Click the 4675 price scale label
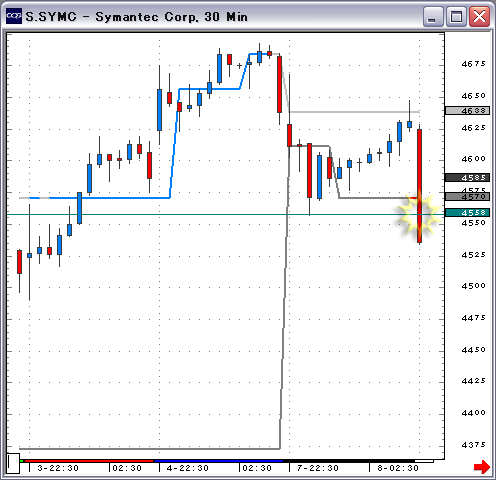The width and height of the screenshot is (496, 480). coord(473,64)
